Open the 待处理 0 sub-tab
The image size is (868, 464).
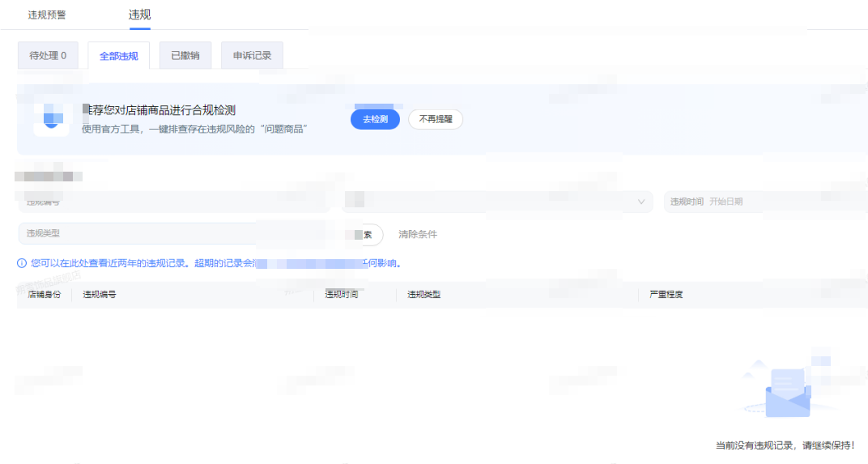(48, 56)
